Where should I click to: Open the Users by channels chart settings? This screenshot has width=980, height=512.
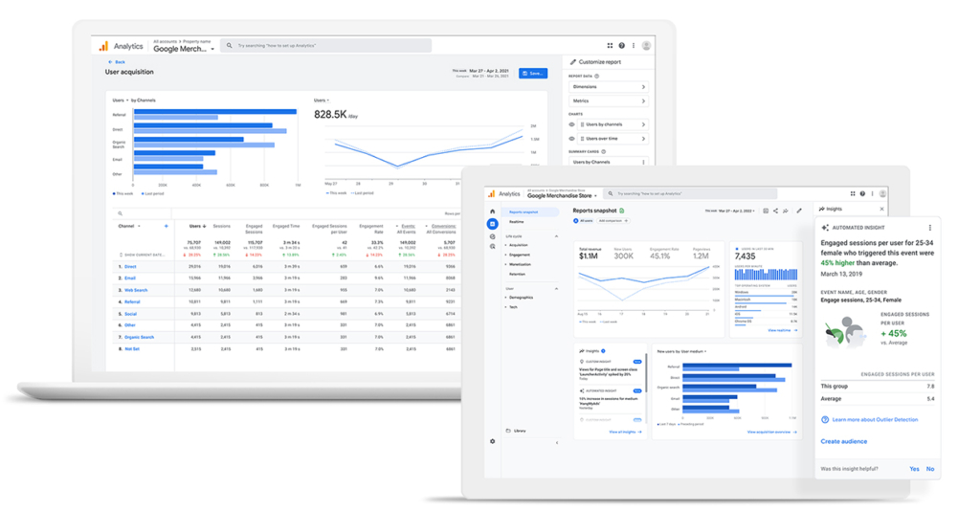612,124
